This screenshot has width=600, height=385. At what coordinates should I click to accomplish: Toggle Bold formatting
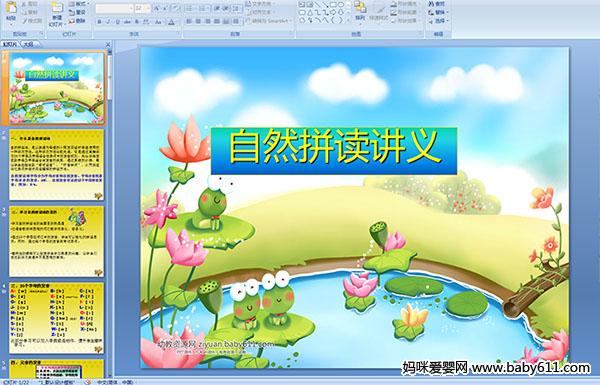(99, 22)
